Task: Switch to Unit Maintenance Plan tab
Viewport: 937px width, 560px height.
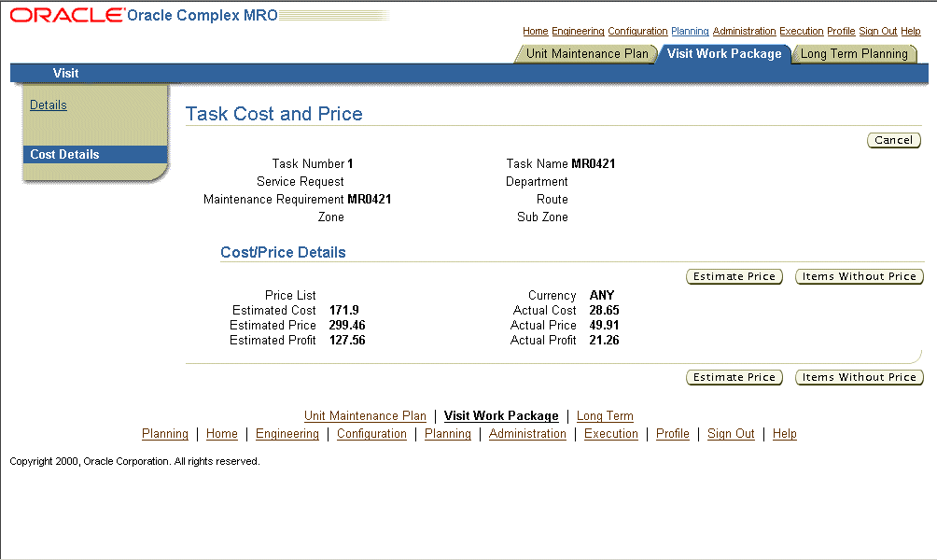Action: (587, 54)
